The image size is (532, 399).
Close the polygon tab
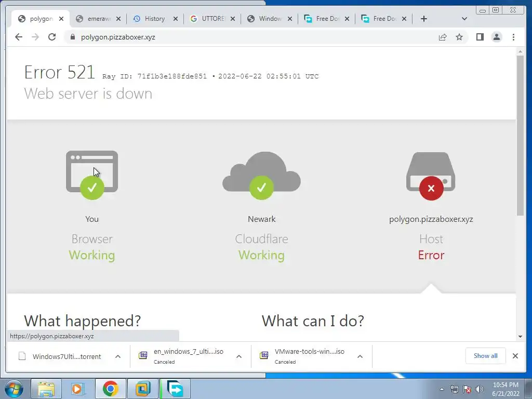click(x=61, y=19)
